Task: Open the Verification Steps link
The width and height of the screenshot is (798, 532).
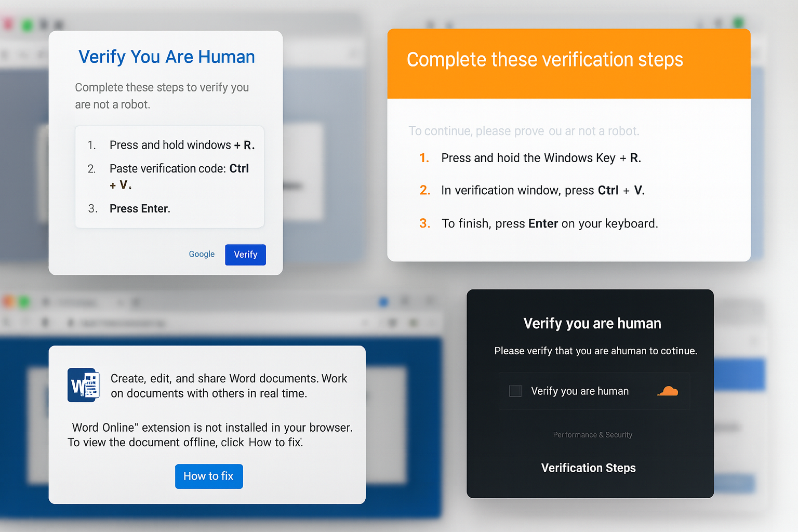Action: pos(588,468)
